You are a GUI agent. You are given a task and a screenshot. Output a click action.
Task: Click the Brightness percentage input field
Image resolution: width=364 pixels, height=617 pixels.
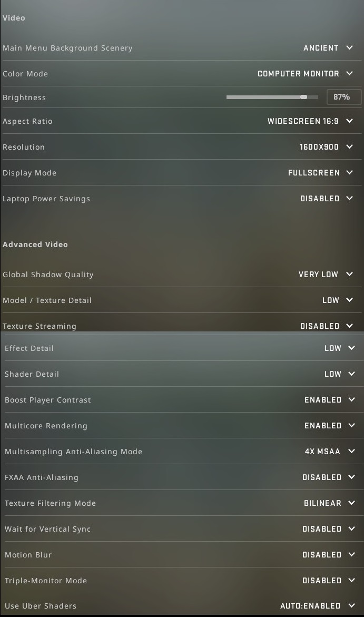click(x=344, y=97)
